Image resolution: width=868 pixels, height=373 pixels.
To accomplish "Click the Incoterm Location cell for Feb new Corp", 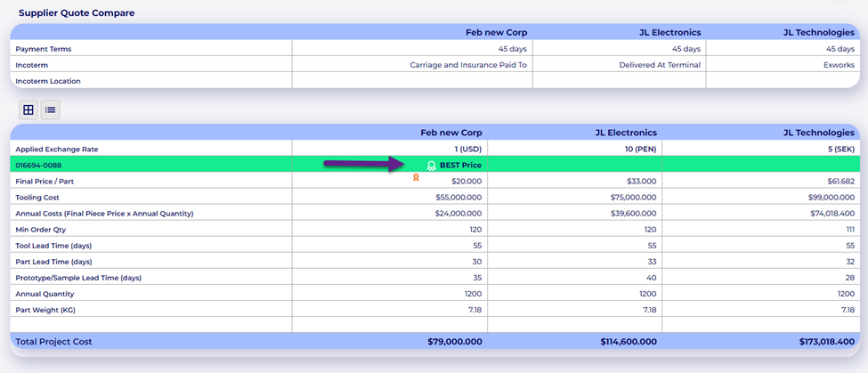I will click(411, 81).
